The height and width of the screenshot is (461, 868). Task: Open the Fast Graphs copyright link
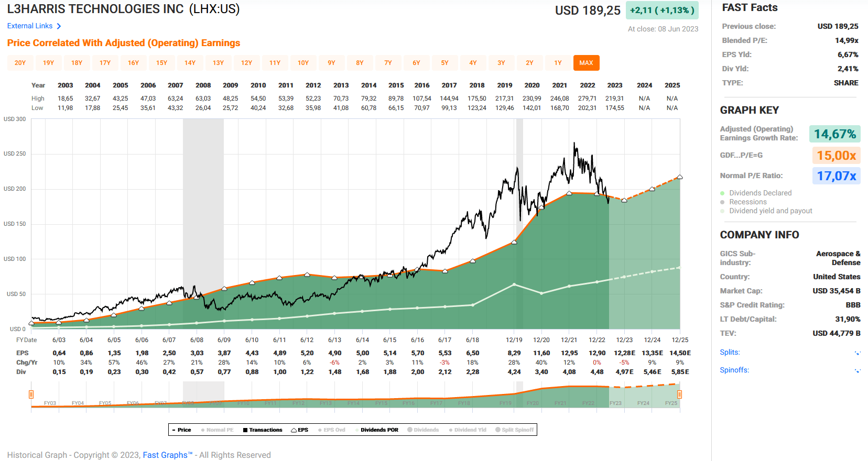point(168,455)
